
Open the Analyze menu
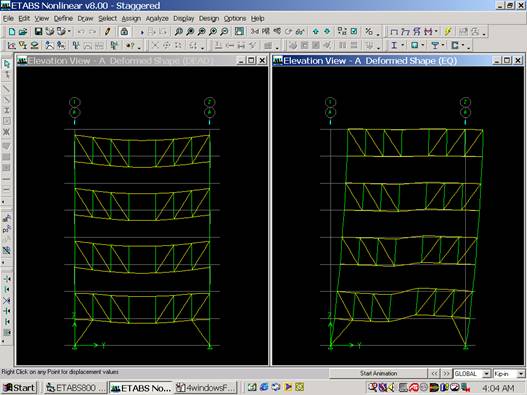(157, 18)
